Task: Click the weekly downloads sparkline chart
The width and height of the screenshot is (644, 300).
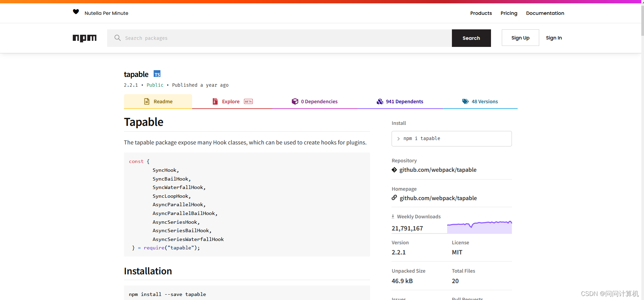Action: tap(479, 227)
